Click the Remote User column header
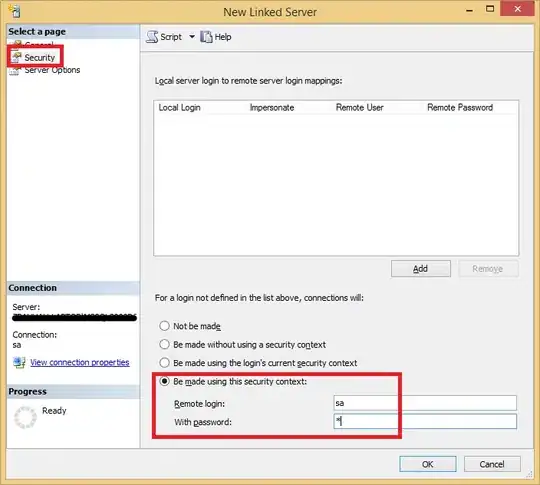Screen dimensions: 540x485 360,107
